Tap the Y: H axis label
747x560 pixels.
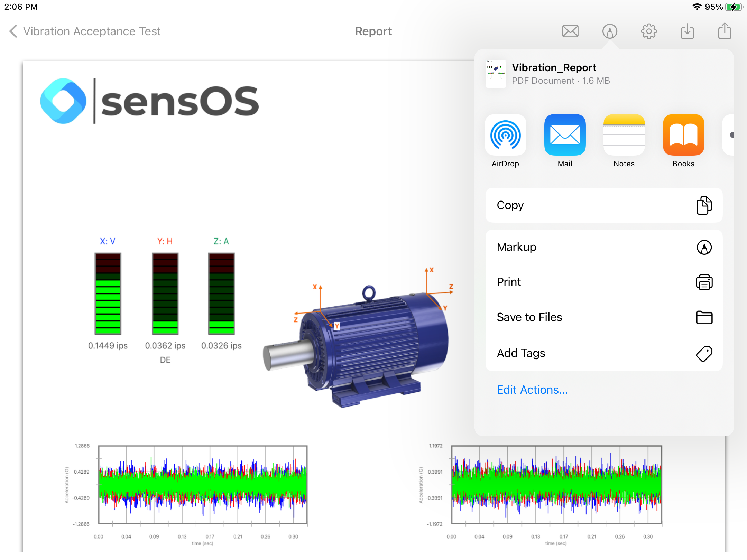[165, 241]
